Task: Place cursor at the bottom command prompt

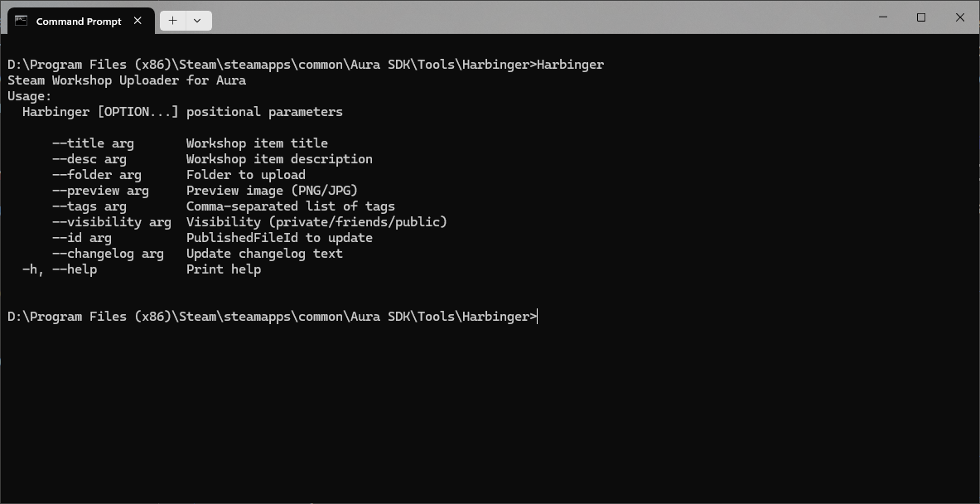Action: (x=538, y=317)
